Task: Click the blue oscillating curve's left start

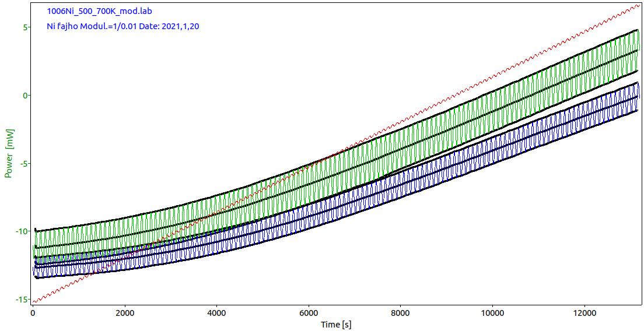Action: [x=36, y=269]
